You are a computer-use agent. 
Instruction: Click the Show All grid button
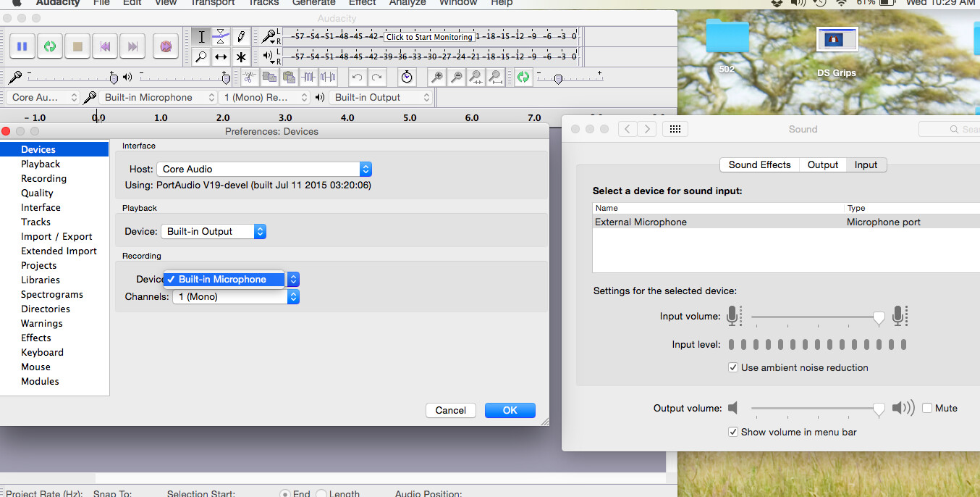click(x=675, y=129)
